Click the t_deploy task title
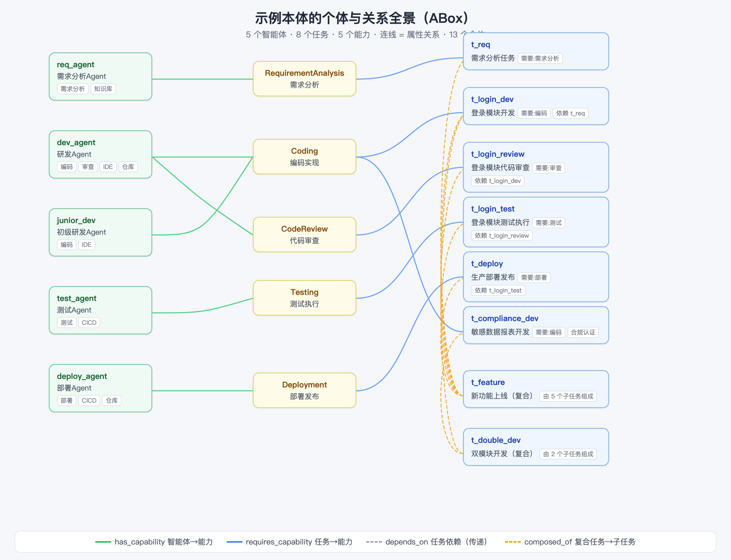The width and height of the screenshot is (731, 560). [x=487, y=264]
